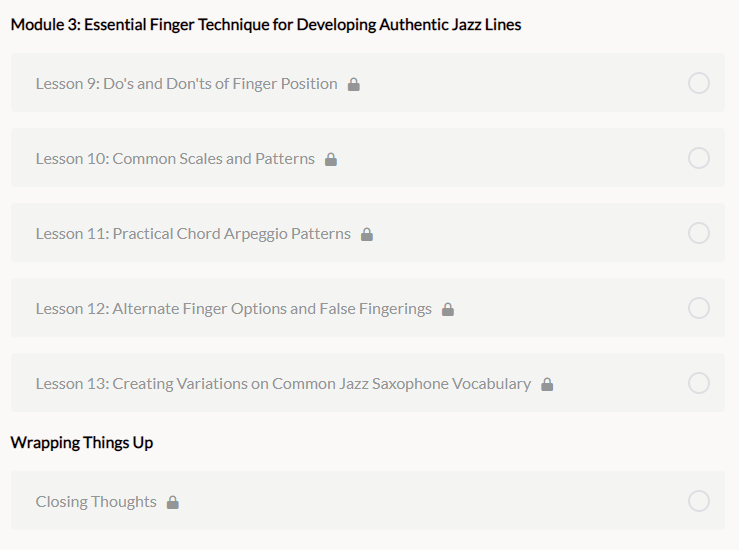Image resolution: width=739 pixels, height=550 pixels.
Task: Click the lock icon next to Lesson 11
Action: click(x=367, y=234)
